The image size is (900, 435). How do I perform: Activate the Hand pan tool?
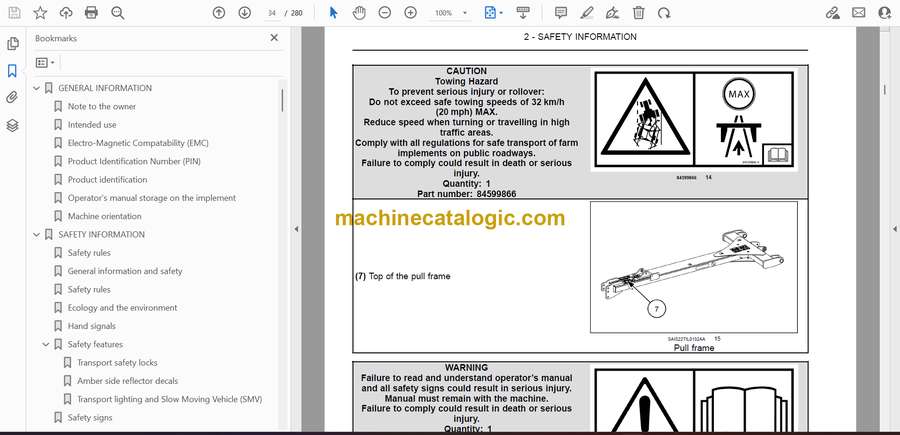coord(359,13)
